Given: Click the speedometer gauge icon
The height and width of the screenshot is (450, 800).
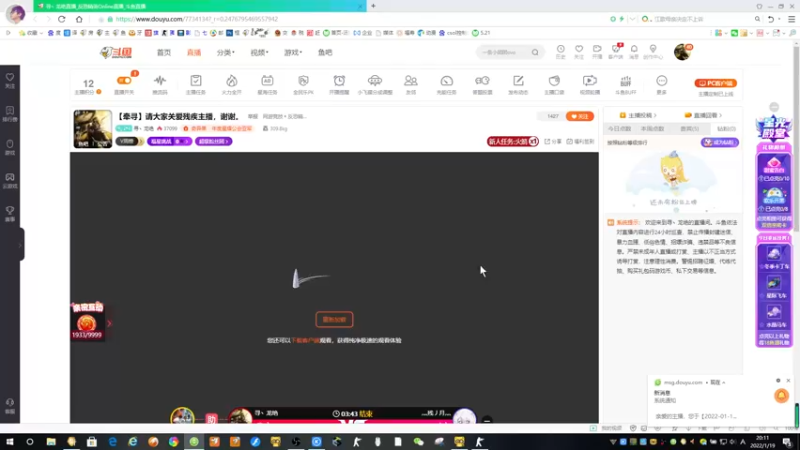Looking at the screenshot, I should 446,81.
